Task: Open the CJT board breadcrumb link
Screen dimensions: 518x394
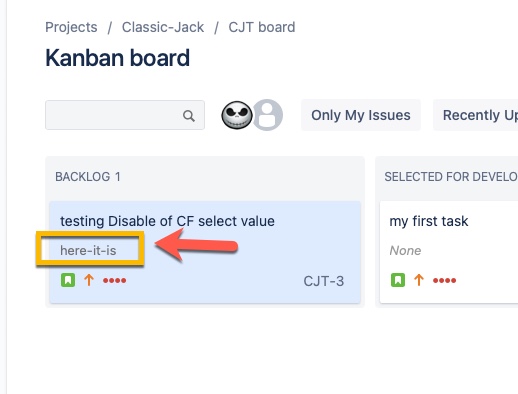Action: pyautogui.click(x=262, y=27)
